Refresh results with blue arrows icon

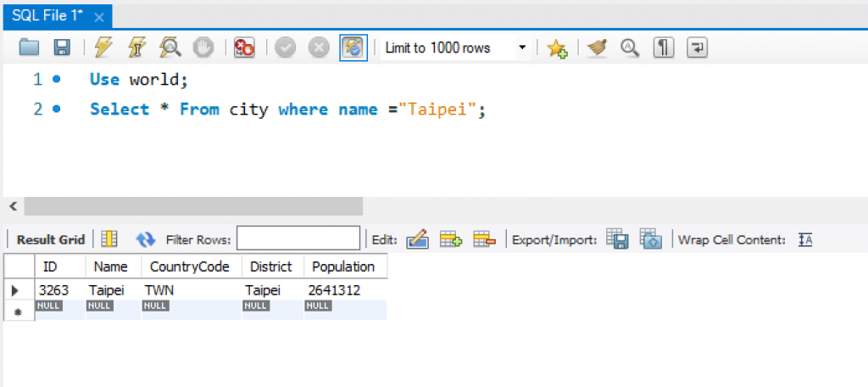[146, 239]
